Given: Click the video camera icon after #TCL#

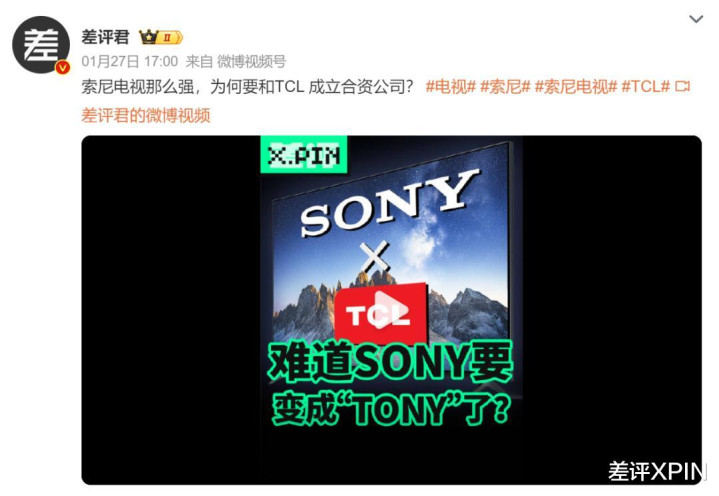Looking at the screenshot, I should click(x=683, y=86).
